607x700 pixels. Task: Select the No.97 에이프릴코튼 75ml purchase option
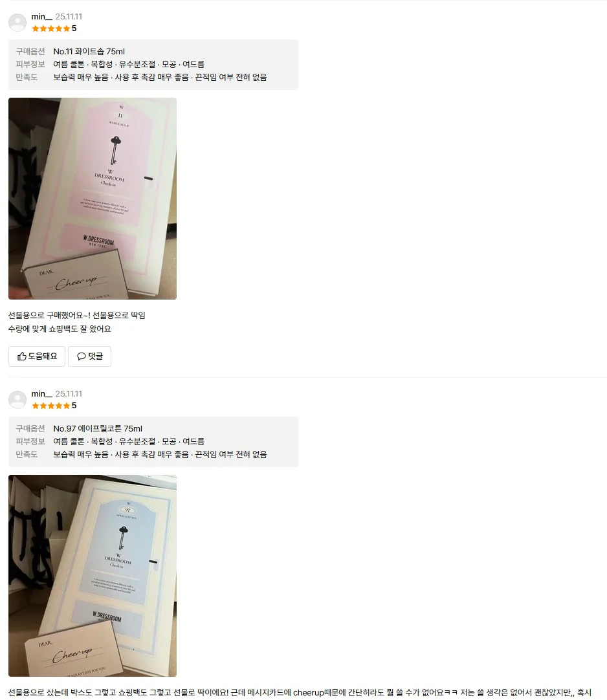pos(98,428)
